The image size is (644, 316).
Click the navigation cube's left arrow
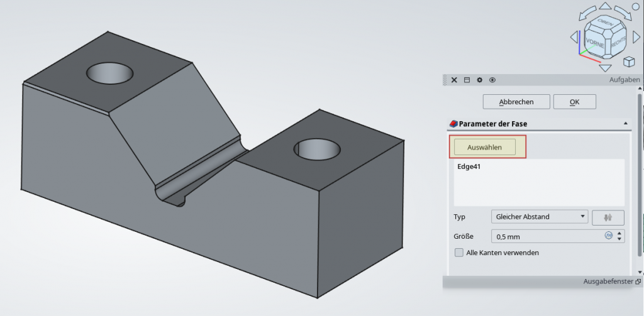pos(574,36)
